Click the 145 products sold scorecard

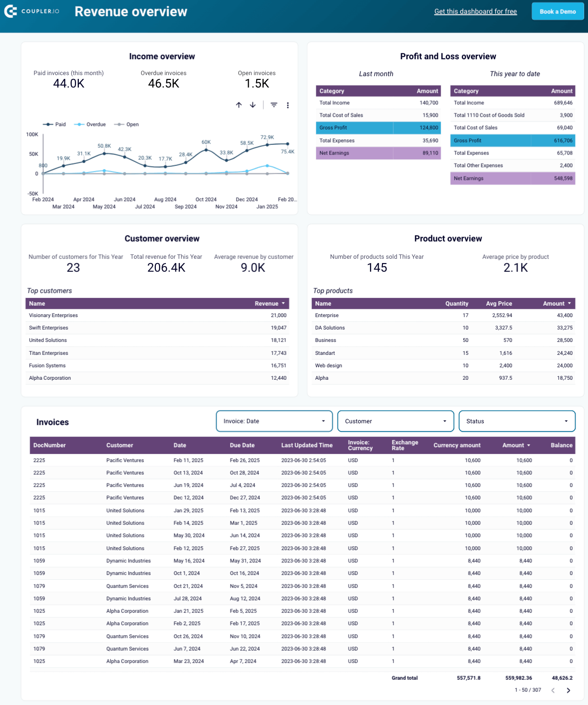pyautogui.click(x=377, y=263)
